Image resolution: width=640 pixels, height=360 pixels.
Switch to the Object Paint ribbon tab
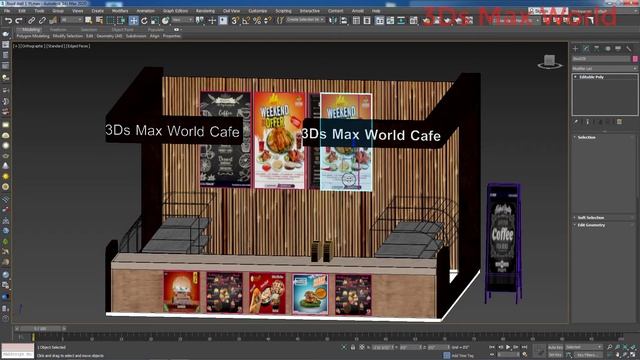click(x=122, y=30)
